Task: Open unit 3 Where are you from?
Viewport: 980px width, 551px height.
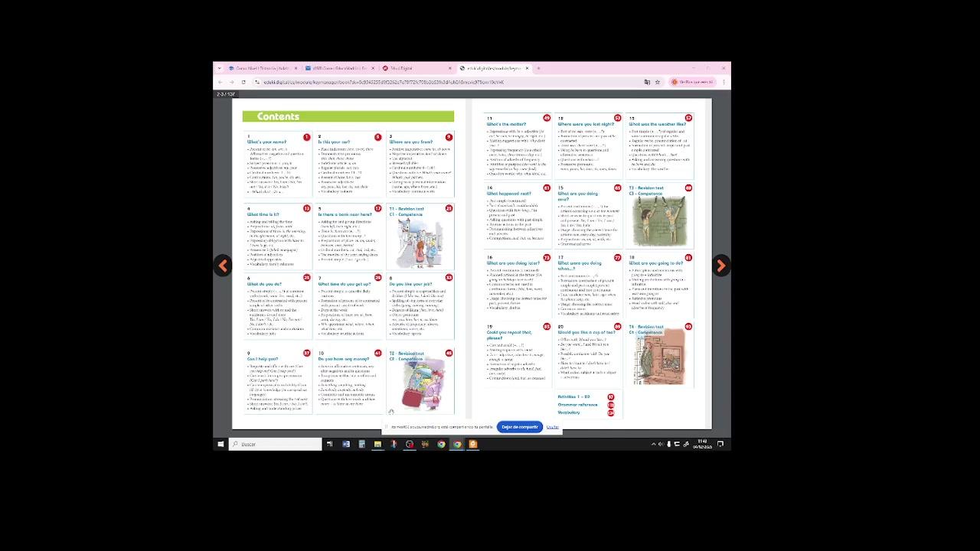Action: pyautogui.click(x=410, y=142)
